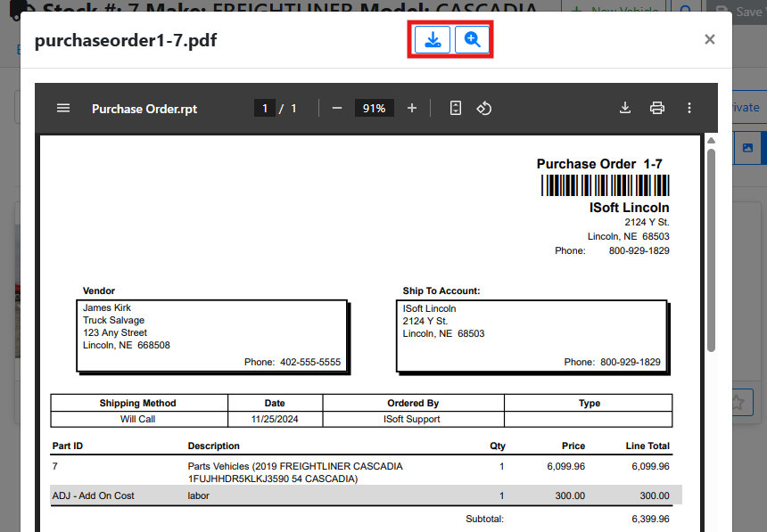The height and width of the screenshot is (532, 767).
Task: Open the PDF viewer more actions menu
Action: 689,108
